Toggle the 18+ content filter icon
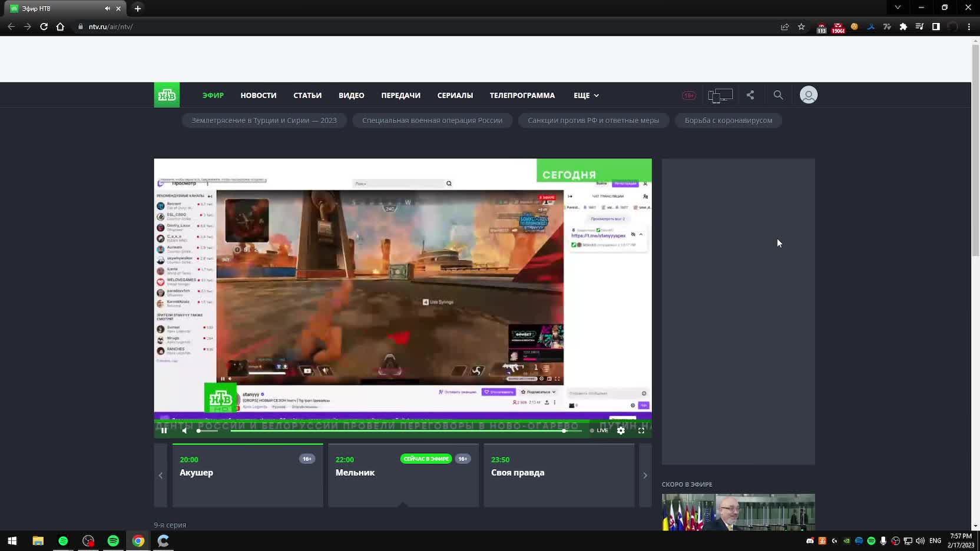Screen dimensions: 980x551 coord(688,95)
